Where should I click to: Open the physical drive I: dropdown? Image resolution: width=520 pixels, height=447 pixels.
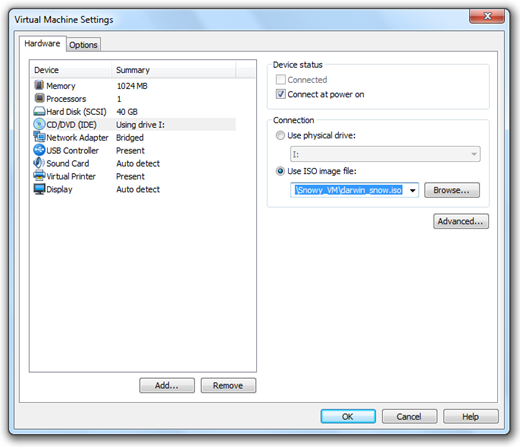385,154
